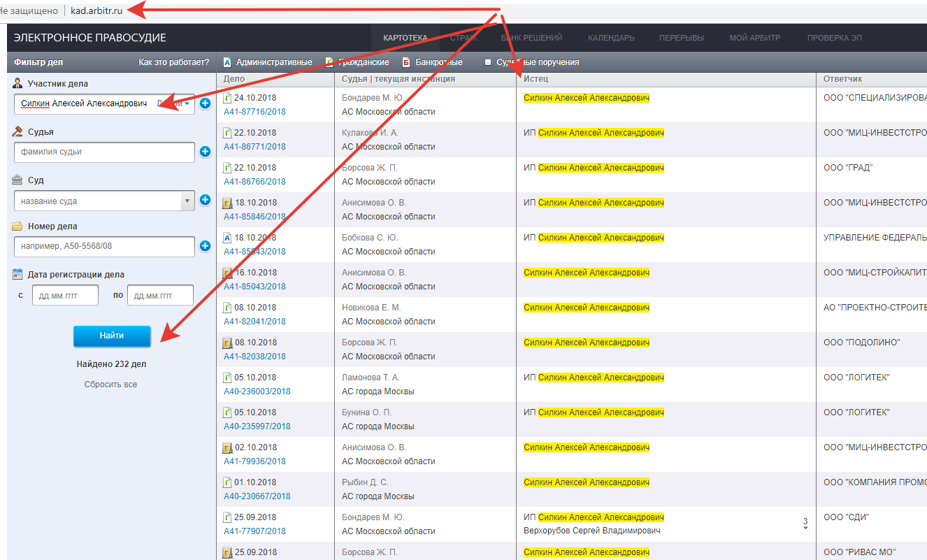Click the case icon beside A40-236003/2018
This screenshot has width=927, height=560.
pyautogui.click(x=227, y=378)
